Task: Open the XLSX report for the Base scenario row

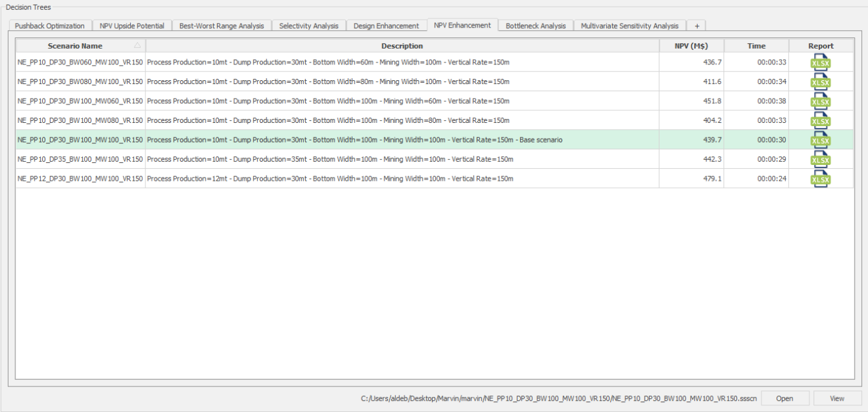Action: tap(821, 140)
